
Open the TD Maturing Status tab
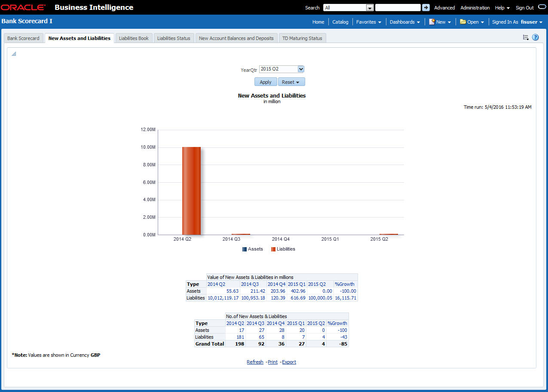click(302, 38)
